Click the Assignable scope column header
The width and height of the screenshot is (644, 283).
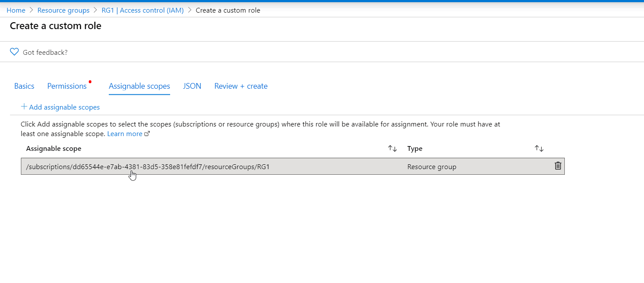54,148
